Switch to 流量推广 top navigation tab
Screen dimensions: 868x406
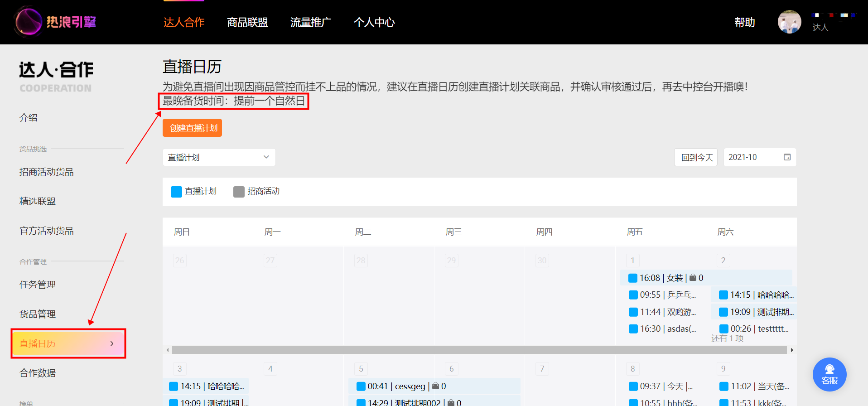tap(311, 22)
